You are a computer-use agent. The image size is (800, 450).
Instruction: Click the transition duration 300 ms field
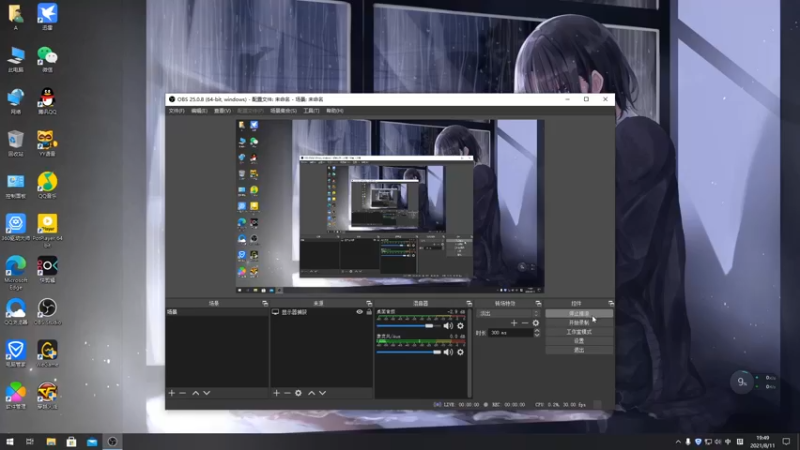point(510,333)
